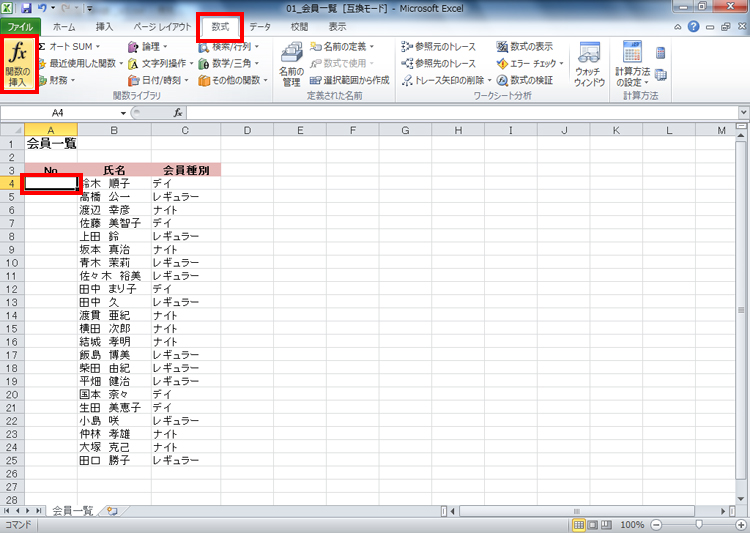Screen dimensions: 750x533
Task: Select the 会員一覧 sheet tab
Action: coord(72,511)
